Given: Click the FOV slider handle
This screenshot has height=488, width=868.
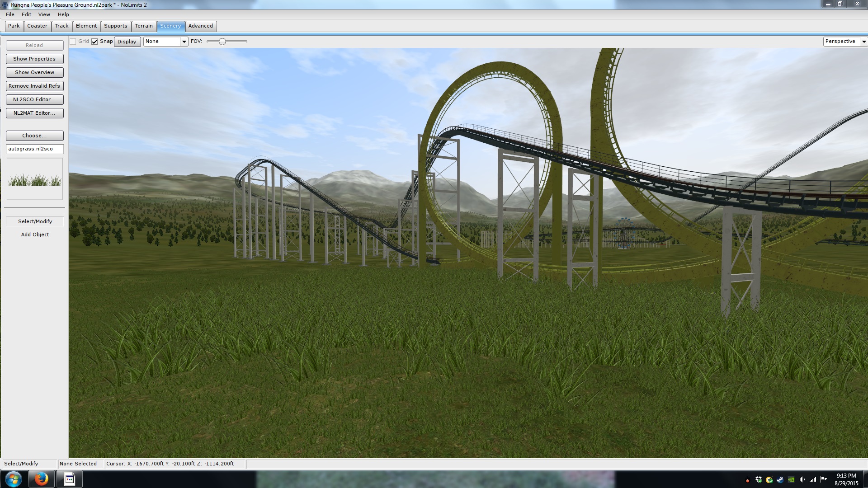Looking at the screenshot, I should point(222,42).
